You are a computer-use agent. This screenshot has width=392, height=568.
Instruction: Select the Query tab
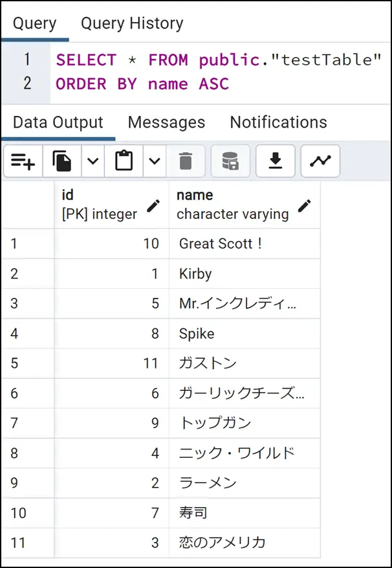(x=35, y=24)
